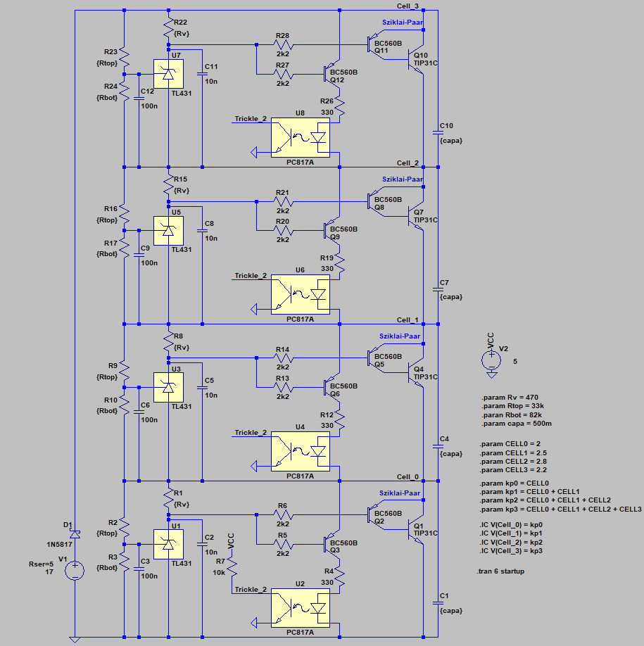Click the 1N5817 diode model label

pos(59,544)
